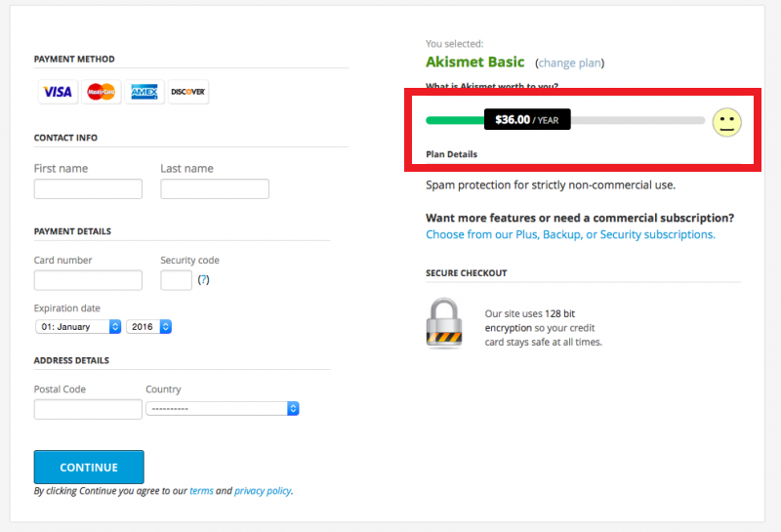Open the terms link
Viewport: 781px width, 532px height.
(x=201, y=491)
